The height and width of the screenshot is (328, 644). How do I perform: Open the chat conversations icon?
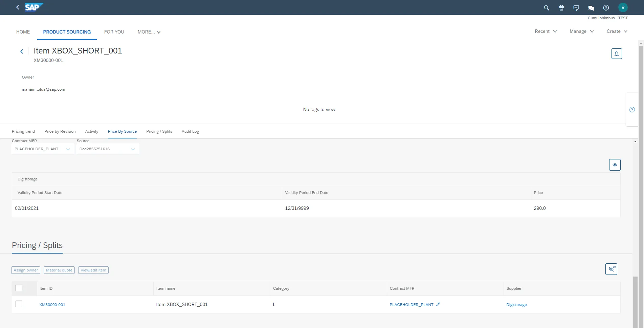[591, 8]
